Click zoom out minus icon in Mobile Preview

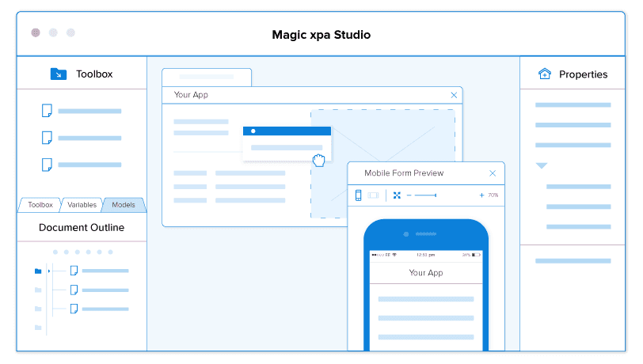tap(409, 195)
